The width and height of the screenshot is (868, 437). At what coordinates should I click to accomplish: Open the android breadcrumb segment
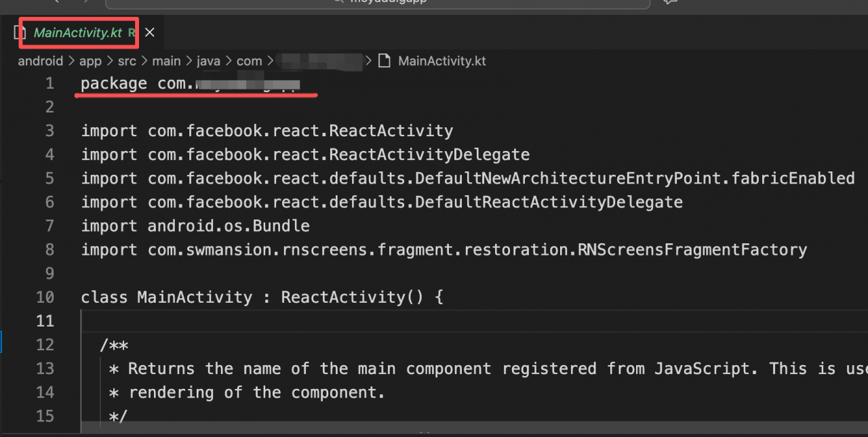click(x=40, y=61)
